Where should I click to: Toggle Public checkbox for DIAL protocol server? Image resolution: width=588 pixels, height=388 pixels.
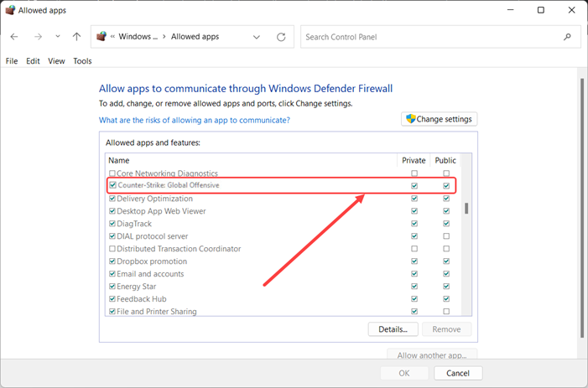(x=446, y=236)
